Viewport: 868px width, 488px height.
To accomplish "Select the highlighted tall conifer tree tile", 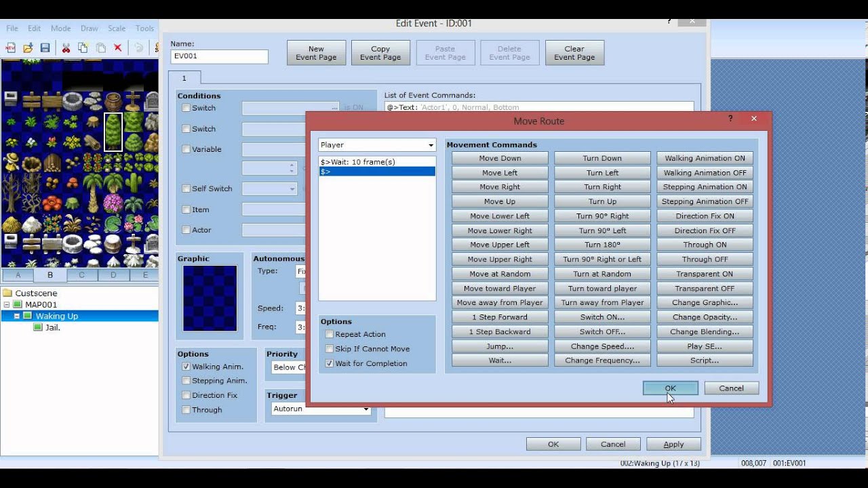I will pyautogui.click(x=113, y=132).
